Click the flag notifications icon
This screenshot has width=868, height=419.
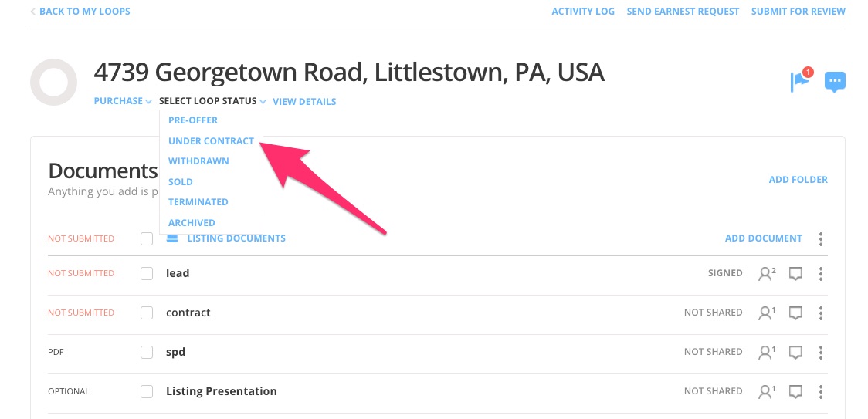pyautogui.click(x=800, y=80)
